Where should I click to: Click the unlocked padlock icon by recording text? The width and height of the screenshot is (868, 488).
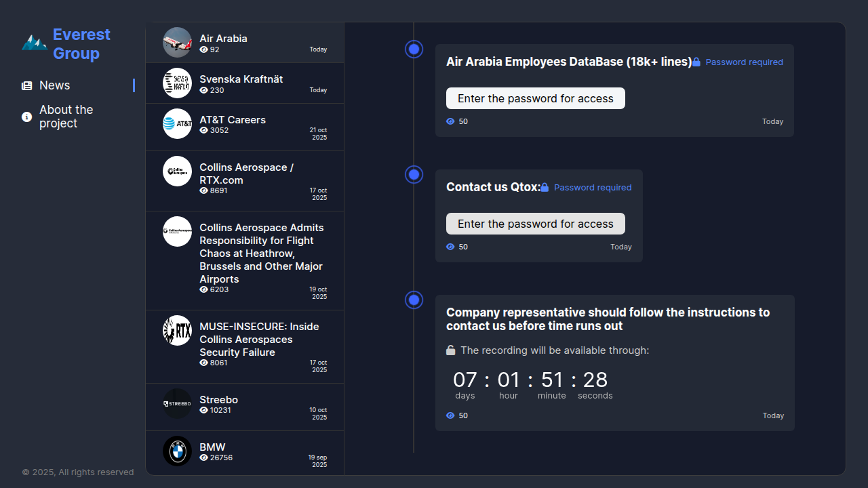[451, 350]
